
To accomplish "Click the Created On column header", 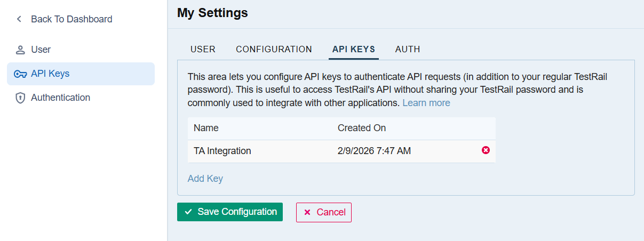I will point(361,128).
